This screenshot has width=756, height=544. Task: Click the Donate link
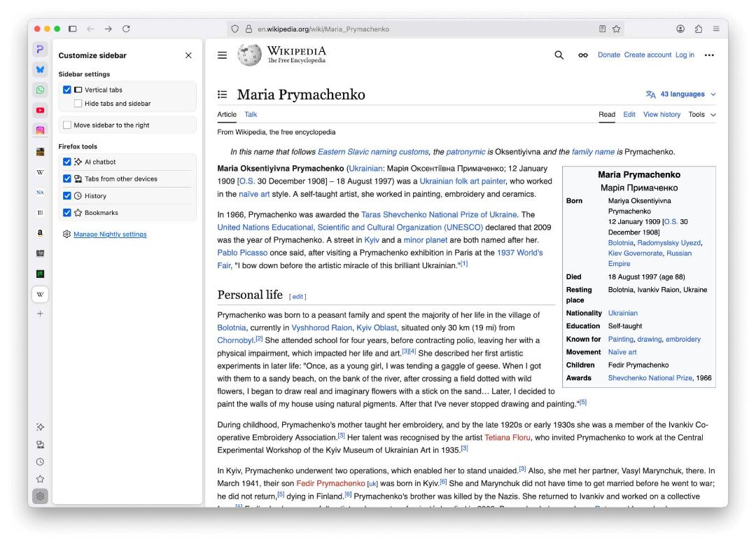(x=608, y=55)
